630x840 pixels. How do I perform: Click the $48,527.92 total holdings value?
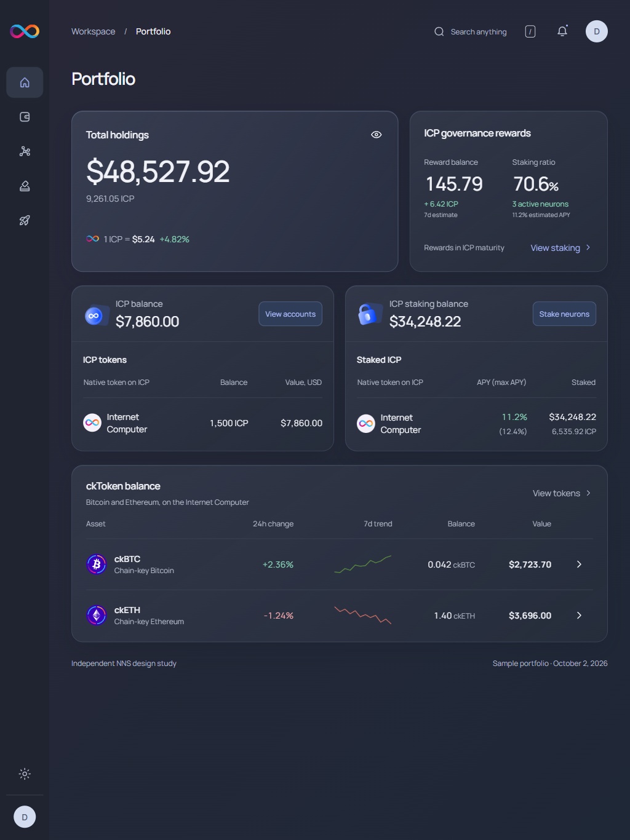tap(158, 171)
